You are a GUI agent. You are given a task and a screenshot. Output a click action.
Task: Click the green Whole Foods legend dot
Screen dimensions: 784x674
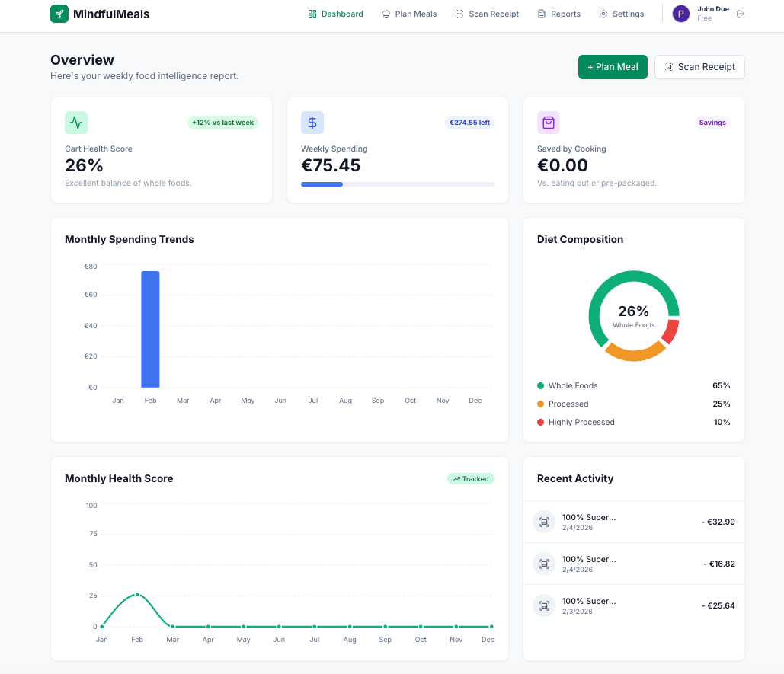[x=541, y=386]
